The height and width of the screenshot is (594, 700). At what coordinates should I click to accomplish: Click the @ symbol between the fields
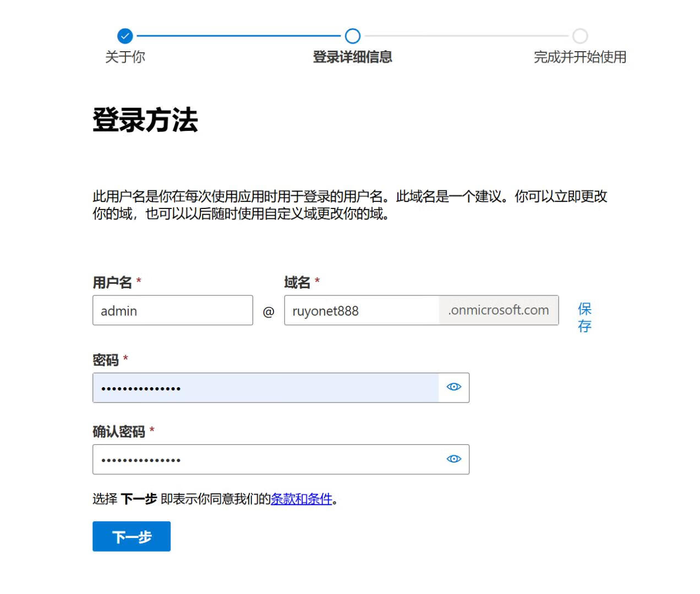[269, 312]
